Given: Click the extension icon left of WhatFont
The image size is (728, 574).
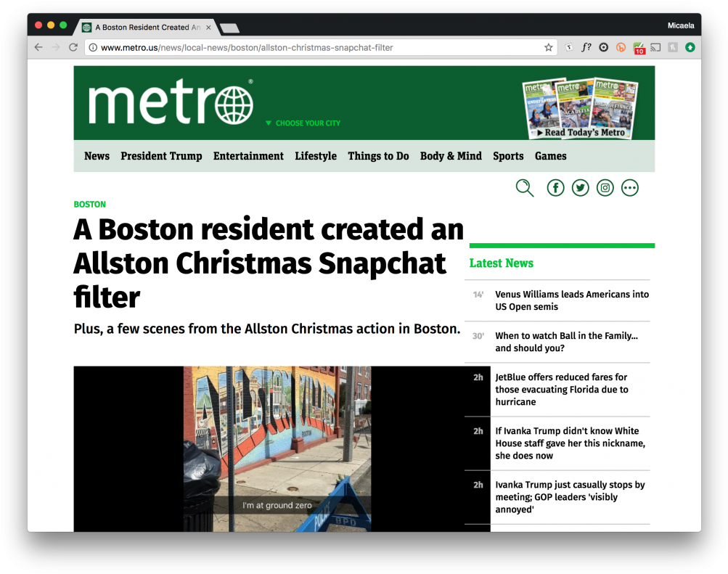Looking at the screenshot, I should point(569,47).
